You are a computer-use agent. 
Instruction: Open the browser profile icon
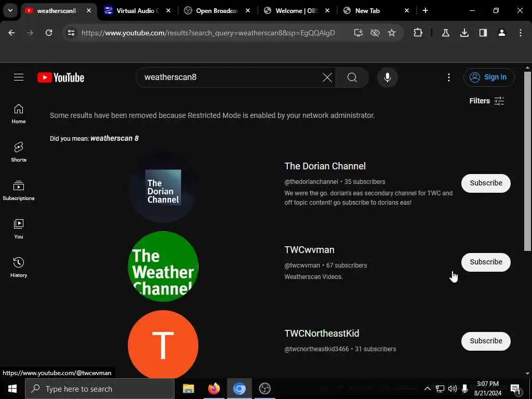[x=502, y=33]
